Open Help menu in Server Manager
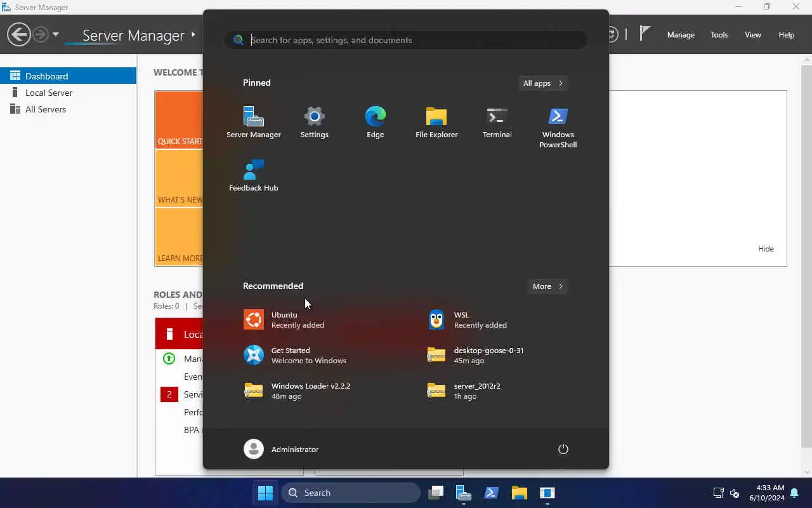Screen dimensions: 812x508 [x=786, y=35]
